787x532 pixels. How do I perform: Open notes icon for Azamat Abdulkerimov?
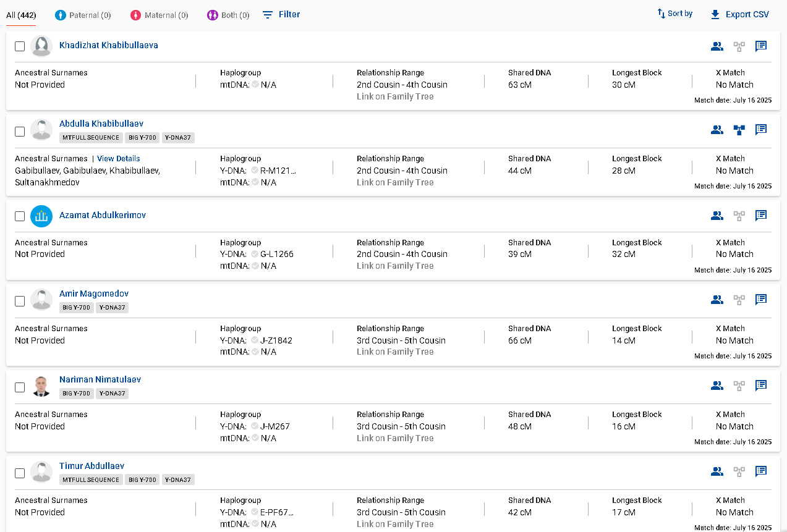click(x=761, y=215)
